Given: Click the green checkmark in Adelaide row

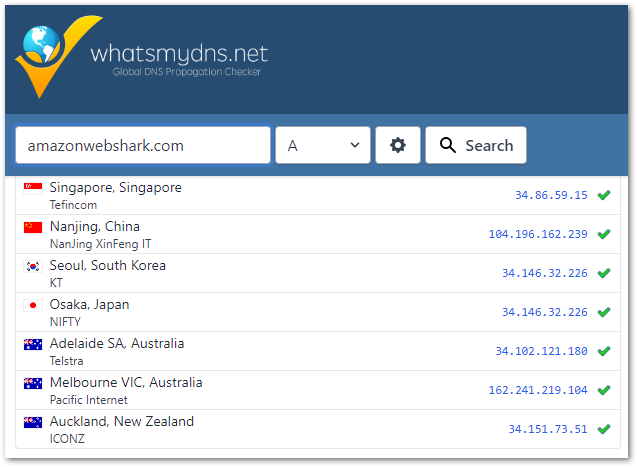Looking at the screenshot, I should point(604,351).
